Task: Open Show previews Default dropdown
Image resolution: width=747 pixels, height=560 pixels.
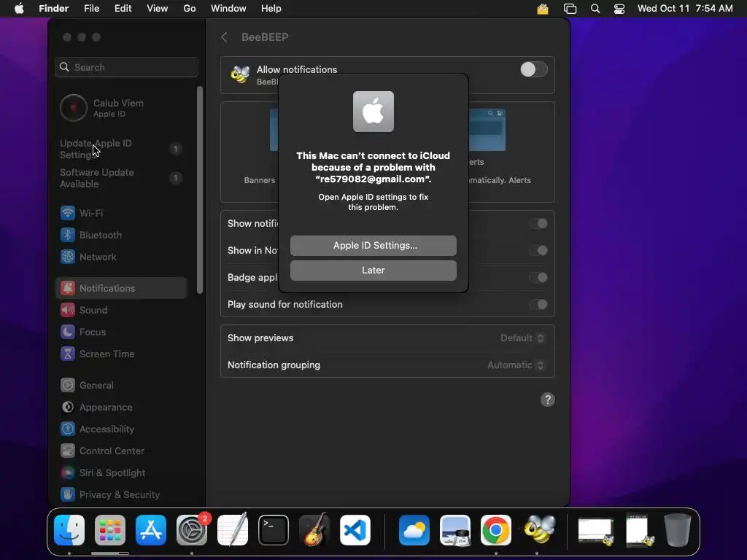Action: [x=522, y=338]
